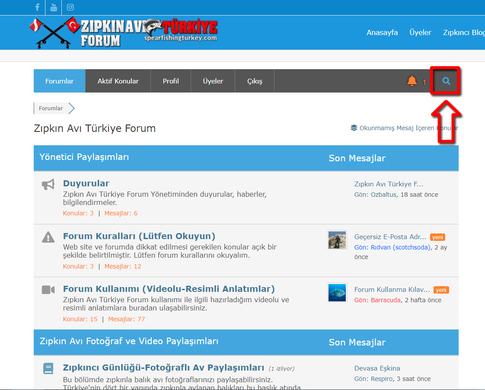485x390 pixels.
Task: Click the warning triangle beside Forum Kuralları
Action: pos(48,237)
